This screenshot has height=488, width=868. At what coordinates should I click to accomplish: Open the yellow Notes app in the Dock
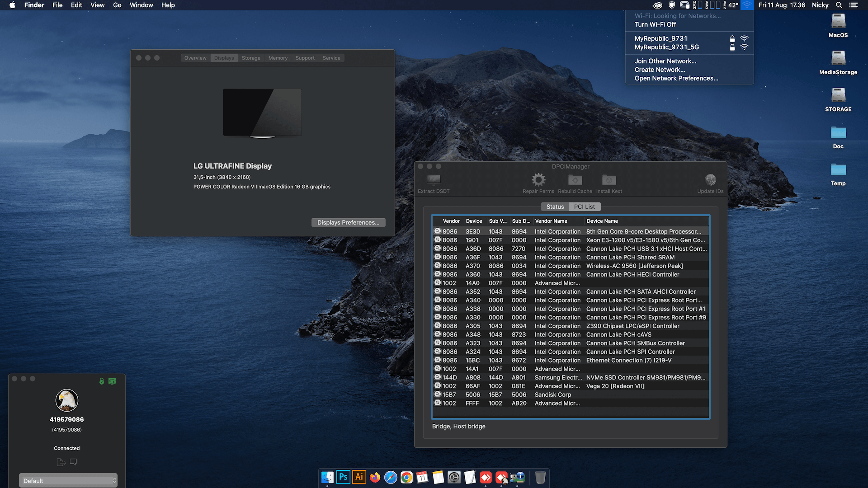tap(438, 477)
